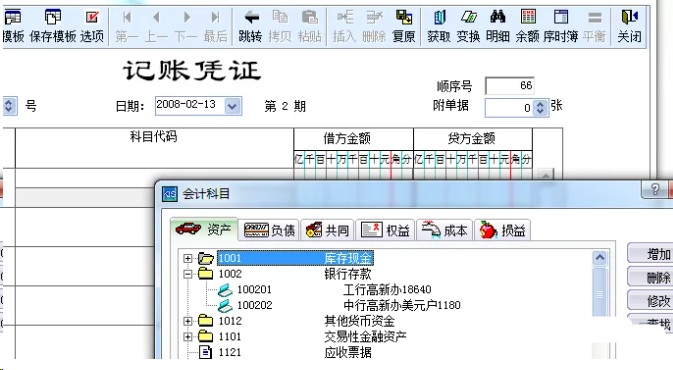This screenshot has width=673, height=370.
Task: Click the folder icon of account 1101
Action: click(x=206, y=336)
